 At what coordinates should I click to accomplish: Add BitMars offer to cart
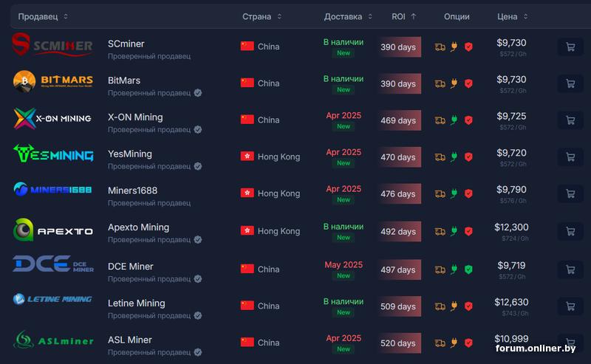[x=570, y=83]
